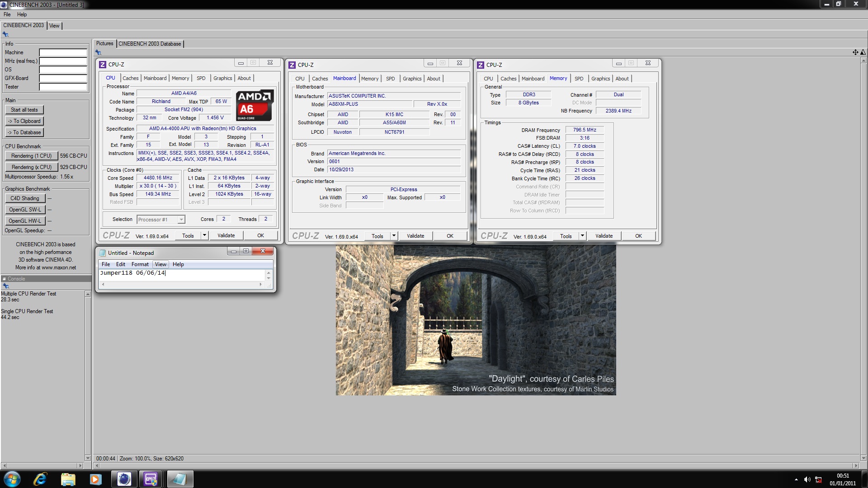The height and width of the screenshot is (488, 868).
Task: Open Caches tab in the CPU window
Action: (131, 78)
